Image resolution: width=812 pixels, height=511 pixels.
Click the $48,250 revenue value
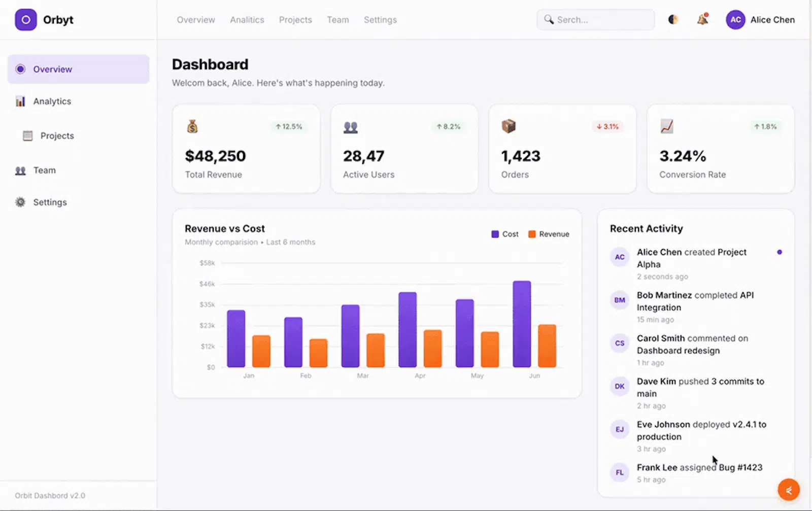[215, 156]
